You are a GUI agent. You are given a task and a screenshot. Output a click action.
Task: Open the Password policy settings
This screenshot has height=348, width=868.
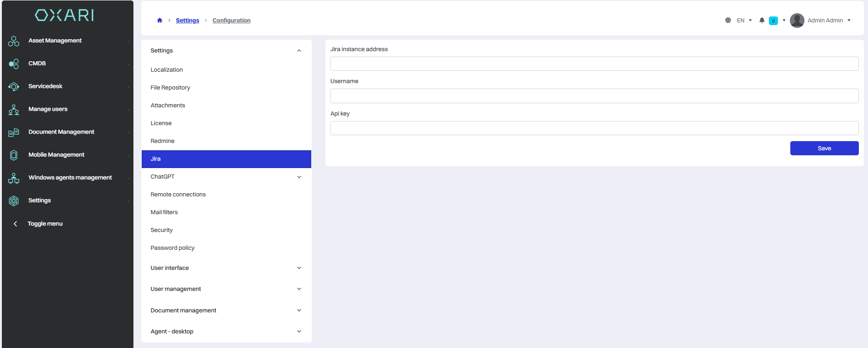tap(172, 248)
